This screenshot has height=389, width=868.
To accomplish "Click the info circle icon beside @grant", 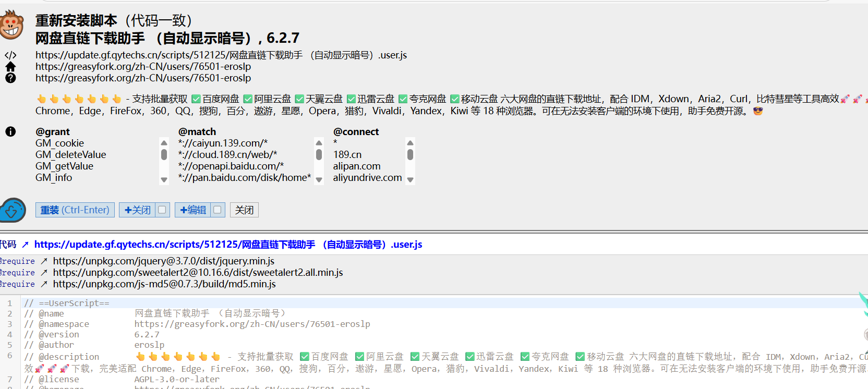I will (10, 131).
